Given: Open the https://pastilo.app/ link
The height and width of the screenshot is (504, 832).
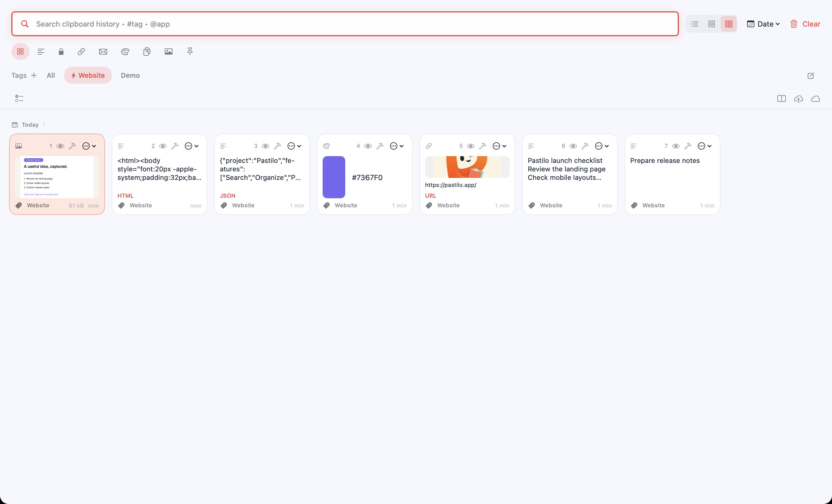Looking at the screenshot, I should 451,185.
